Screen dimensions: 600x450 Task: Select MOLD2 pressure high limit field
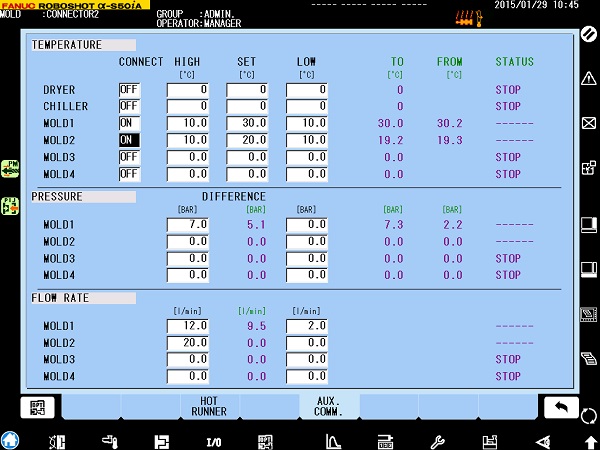[188, 241]
